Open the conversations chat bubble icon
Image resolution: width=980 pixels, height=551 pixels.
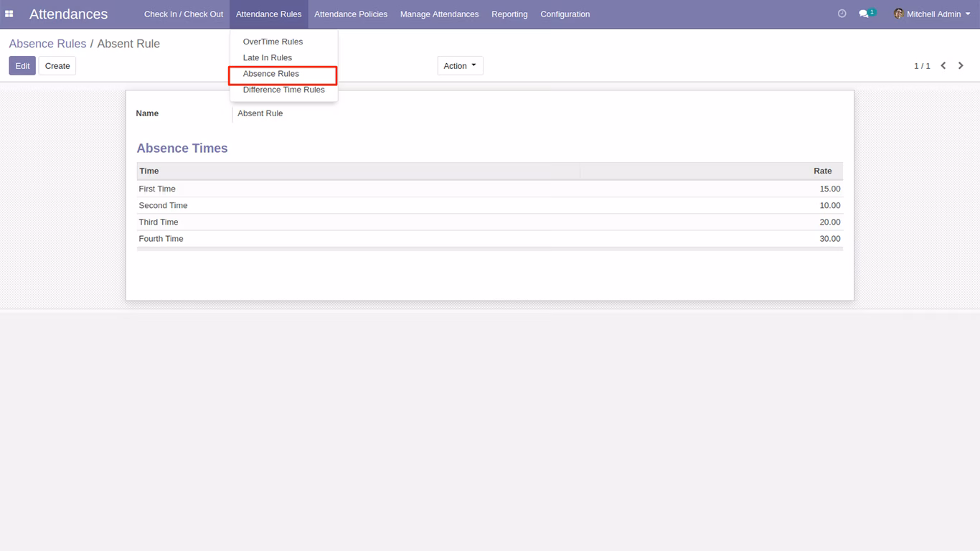864,14
